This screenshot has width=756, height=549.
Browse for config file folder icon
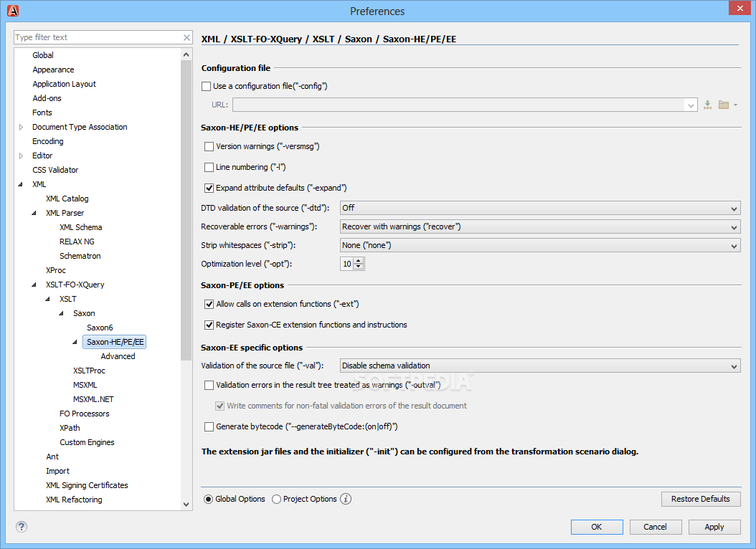(723, 105)
